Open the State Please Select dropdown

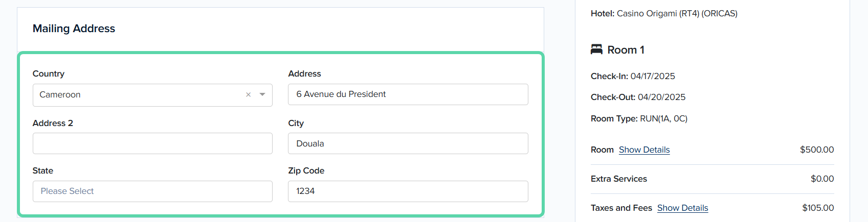[x=152, y=191]
